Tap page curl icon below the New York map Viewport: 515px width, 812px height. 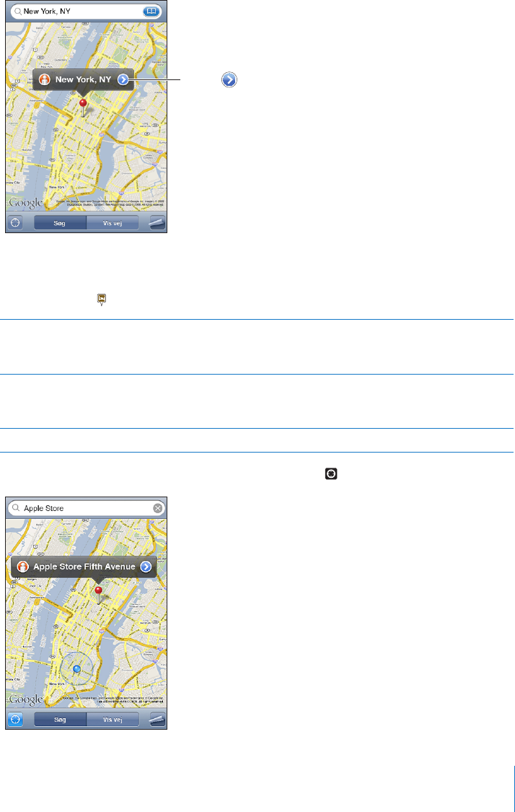tap(157, 223)
